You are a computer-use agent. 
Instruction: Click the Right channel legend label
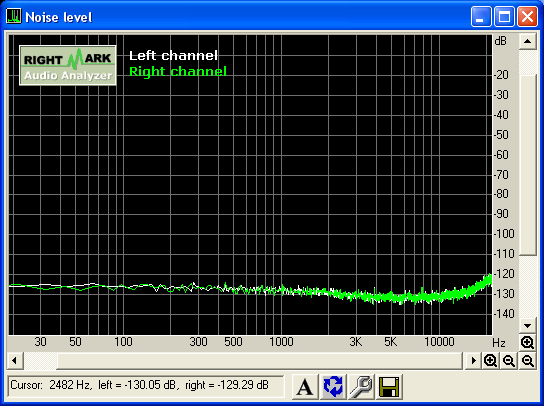(178, 71)
